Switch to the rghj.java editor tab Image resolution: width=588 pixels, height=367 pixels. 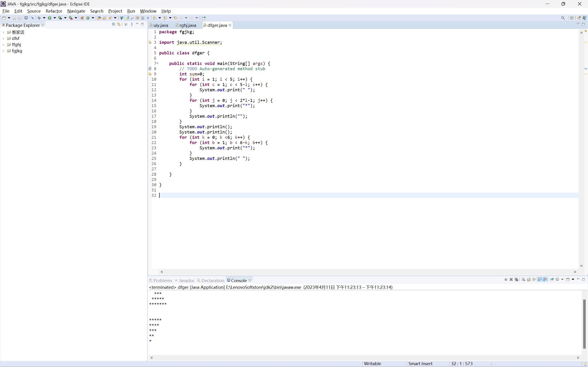(187, 25)
